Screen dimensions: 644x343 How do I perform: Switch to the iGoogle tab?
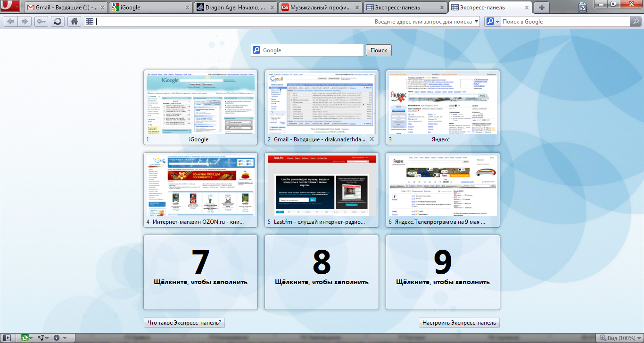[x=150, y=8]
